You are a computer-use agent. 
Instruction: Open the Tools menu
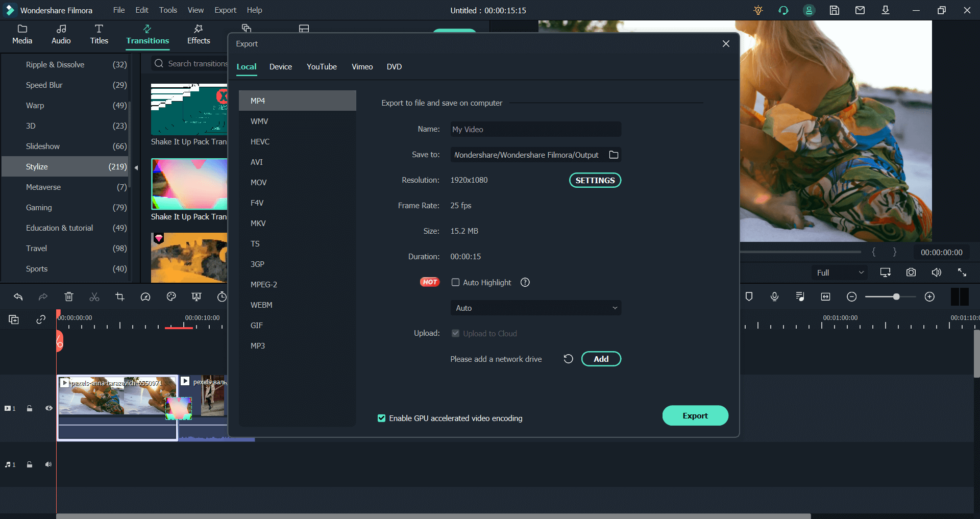coord(168,10)
